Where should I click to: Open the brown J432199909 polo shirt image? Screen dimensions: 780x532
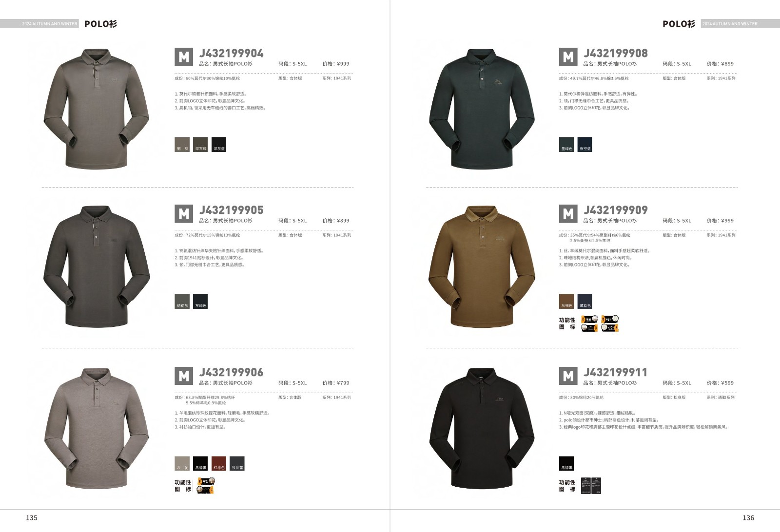click(x=482, y=266)
